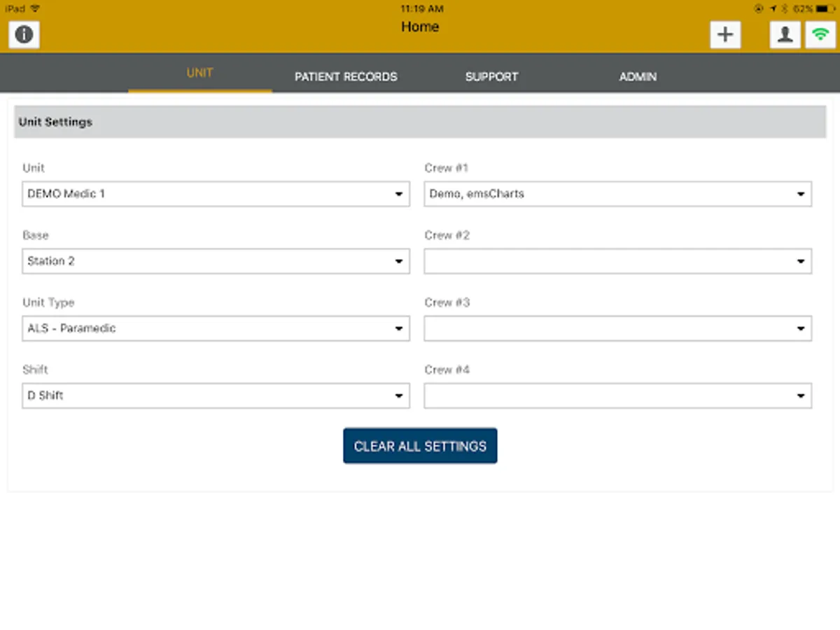The width and height of the screenshot is (840, 630).
Task: Open the ADMIN tab
Action: (638, 77)
